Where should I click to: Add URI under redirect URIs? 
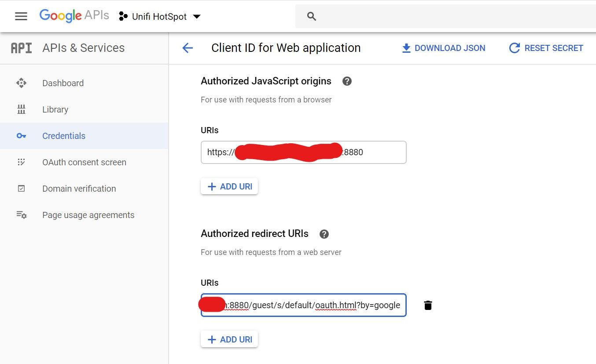tap(229, 339)
